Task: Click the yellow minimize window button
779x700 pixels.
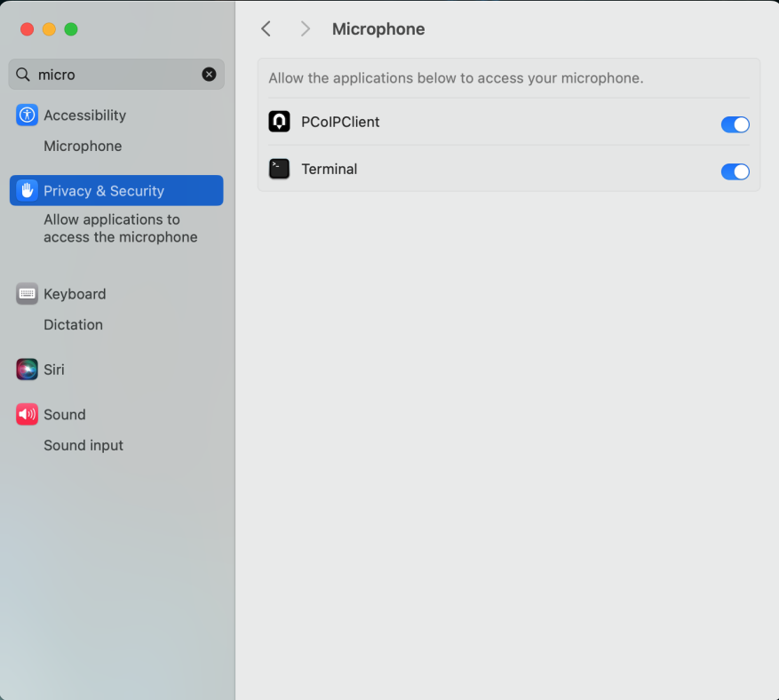Action: [49, 29]
